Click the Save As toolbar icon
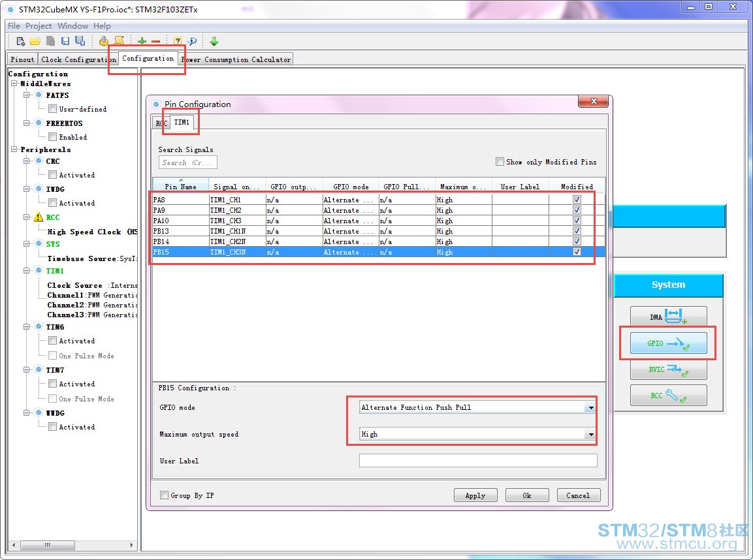Viewport: 753px width, 560px height. pos(80,40)
